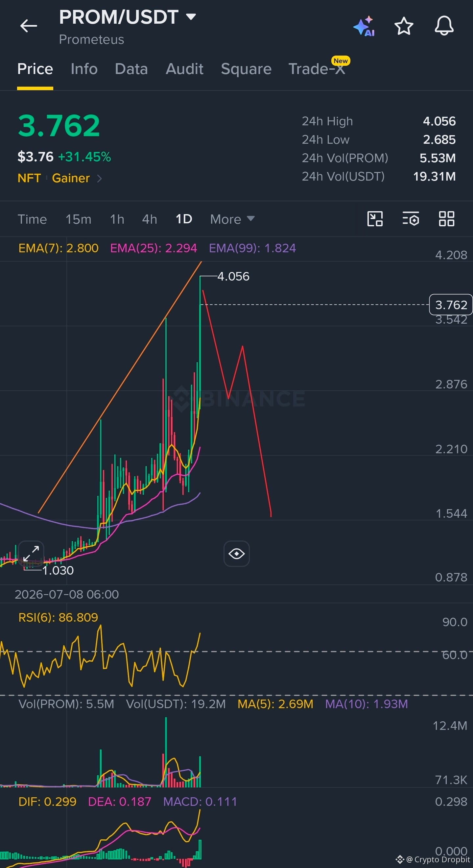The width and height of the screenshot is (473, 868).
Task: Tap the MA(10): 1.93M label
Action: coord(367,704)
